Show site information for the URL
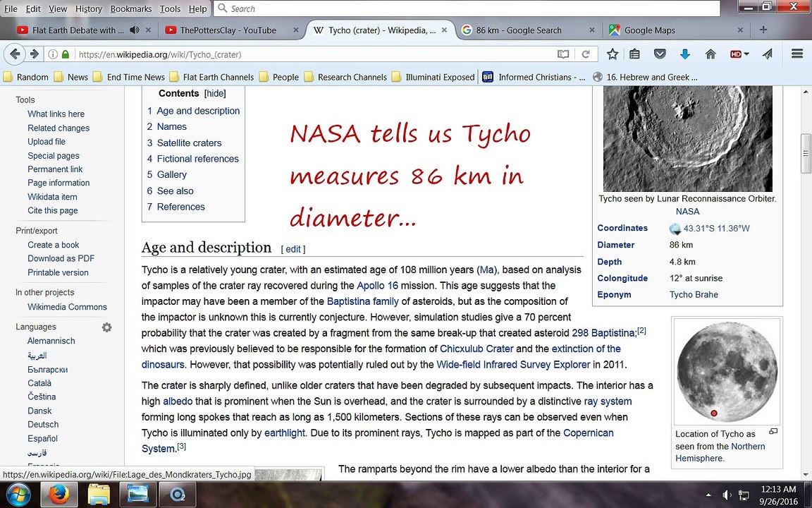812x508 pixels. (x=53, y=54)
